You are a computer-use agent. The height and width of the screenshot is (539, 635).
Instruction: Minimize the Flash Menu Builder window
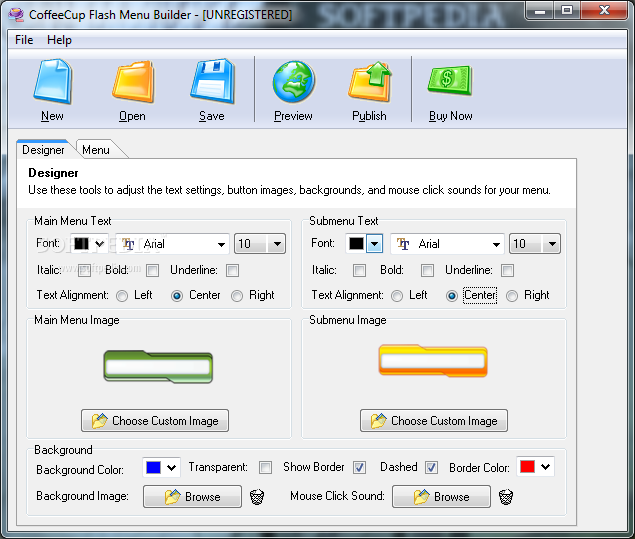(539, 11)
